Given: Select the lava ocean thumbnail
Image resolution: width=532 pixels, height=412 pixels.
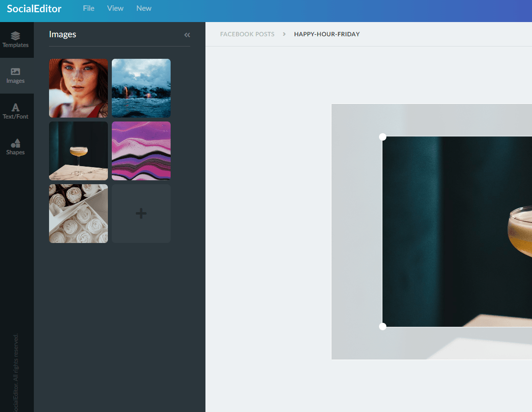Looking at the screenshot, I should coord(141,88).
